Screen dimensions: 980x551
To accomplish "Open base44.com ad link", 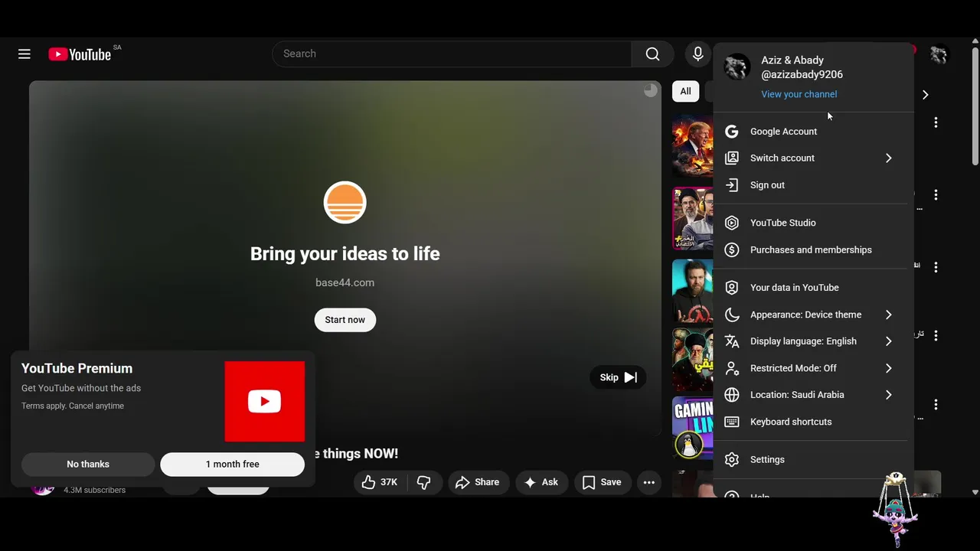I will pyautogui.click(x=345, y=282).
